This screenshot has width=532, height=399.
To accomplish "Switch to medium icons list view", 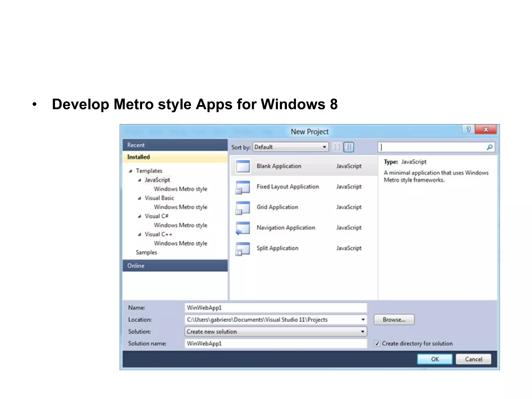I will click(349, 147).
